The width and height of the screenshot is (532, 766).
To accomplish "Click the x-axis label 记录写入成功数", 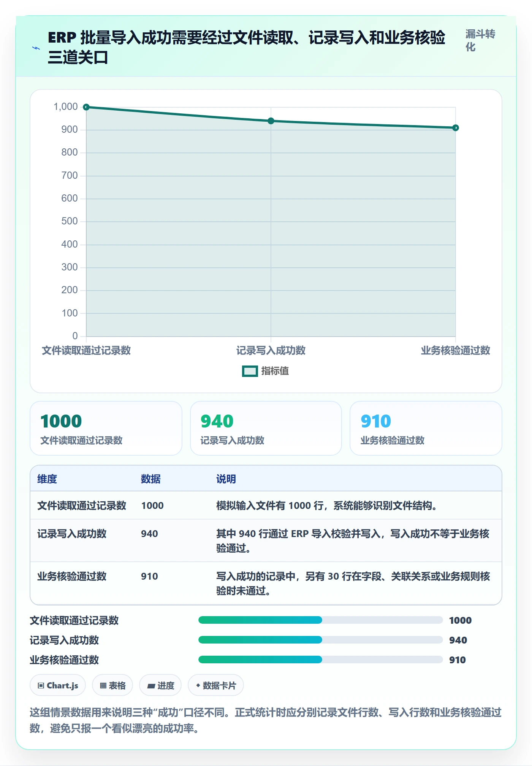I will click(x=271, y=350).
